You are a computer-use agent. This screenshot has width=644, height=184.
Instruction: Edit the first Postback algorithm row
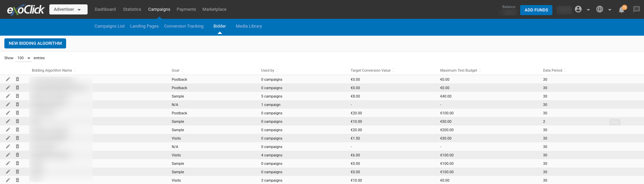coord(8,79)
